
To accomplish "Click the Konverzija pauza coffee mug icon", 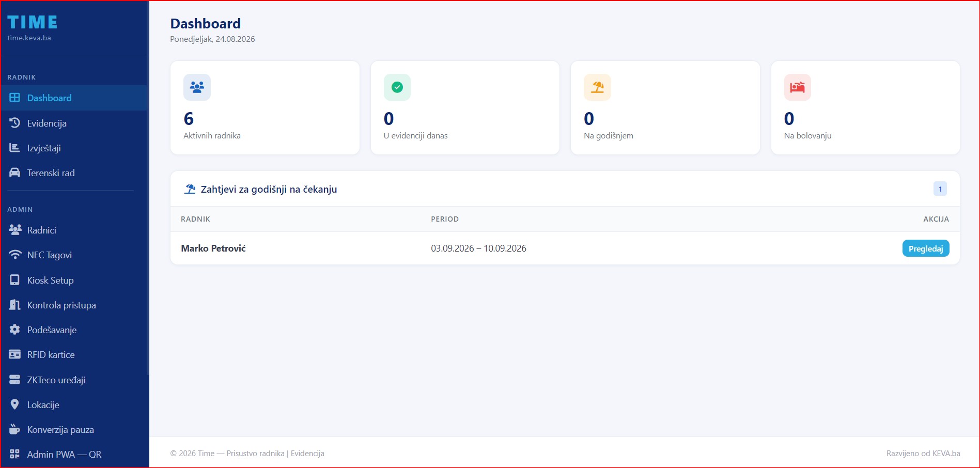I will [15, 429].
